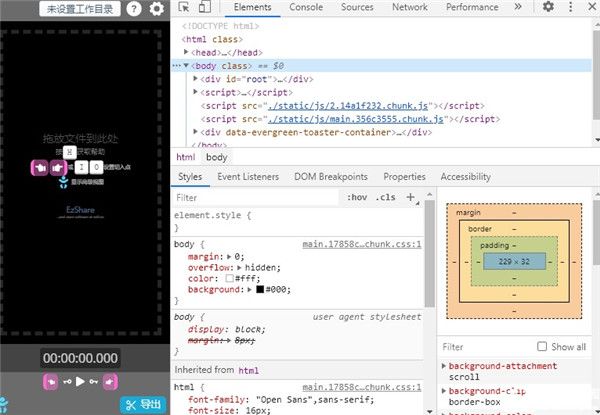Image resolution: width=600 pixels, height=415 pixels.
Task: Enable the Show all checkbox
Action: coord(542,347)
